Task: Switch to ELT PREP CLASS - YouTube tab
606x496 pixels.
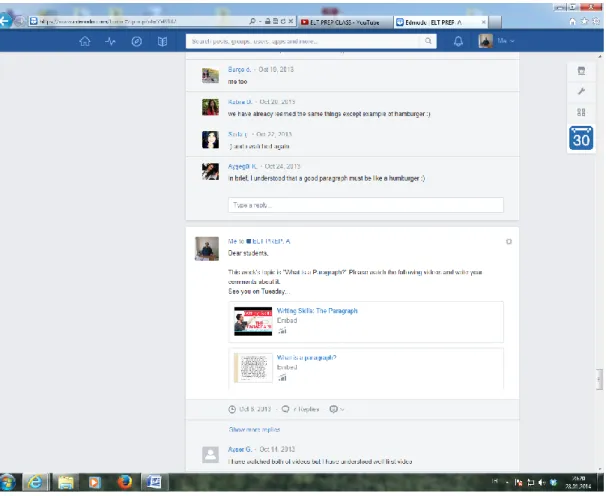Action: pos(345,22)
